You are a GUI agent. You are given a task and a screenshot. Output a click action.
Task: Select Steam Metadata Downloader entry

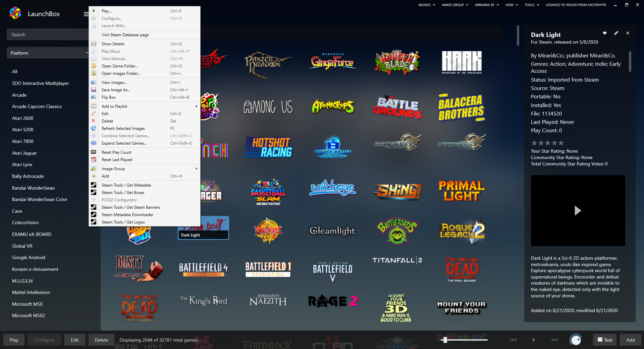tap(145, 215)
